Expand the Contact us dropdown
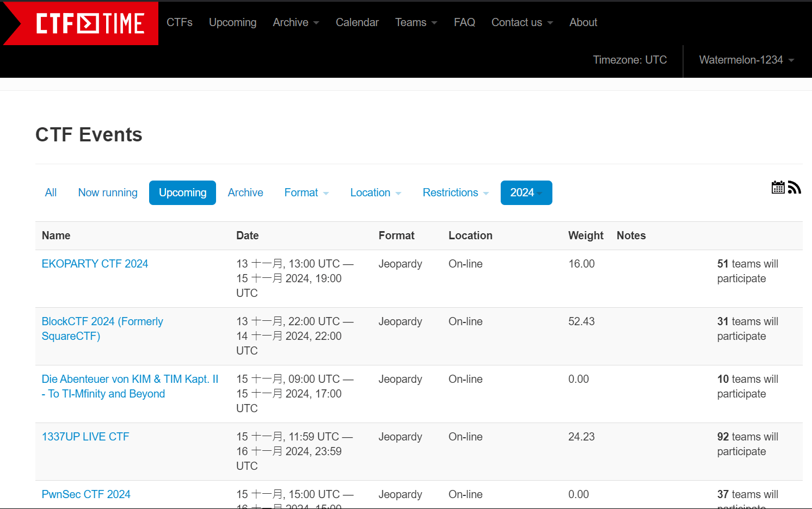The width and height of the screenshot is (812, 509). [x=522, y=22]
